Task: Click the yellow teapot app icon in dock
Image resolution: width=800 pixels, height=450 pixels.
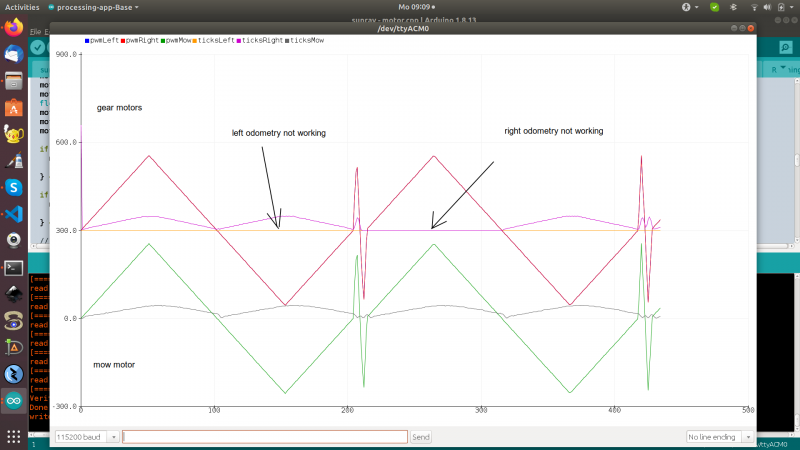Action: point(14,134)
